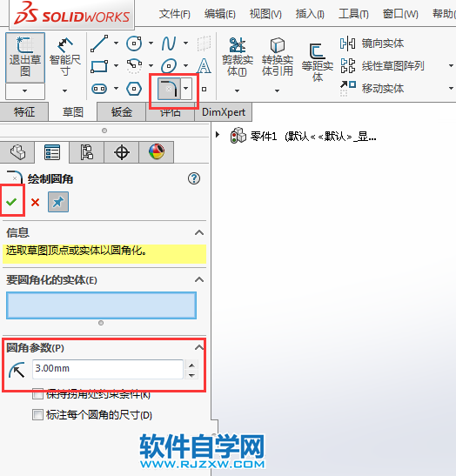The image size is (456, 476).
Task: Open the Ellipse tool dropdown arrow
Action: (185, 65)
